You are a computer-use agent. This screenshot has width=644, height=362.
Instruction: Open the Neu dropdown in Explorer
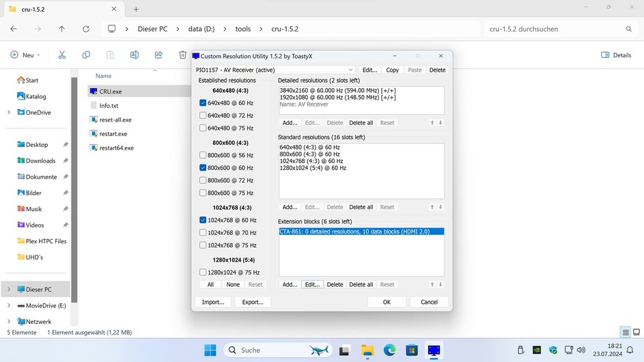click(x=26, y=55)
